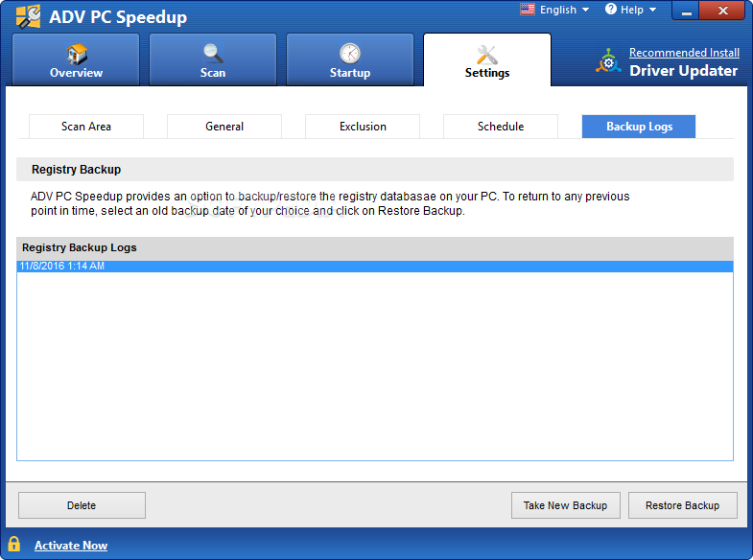Click the Restore Backup button
Viewport: 753px width, 560px height.
pyautogui.click(x=682, y=505)
